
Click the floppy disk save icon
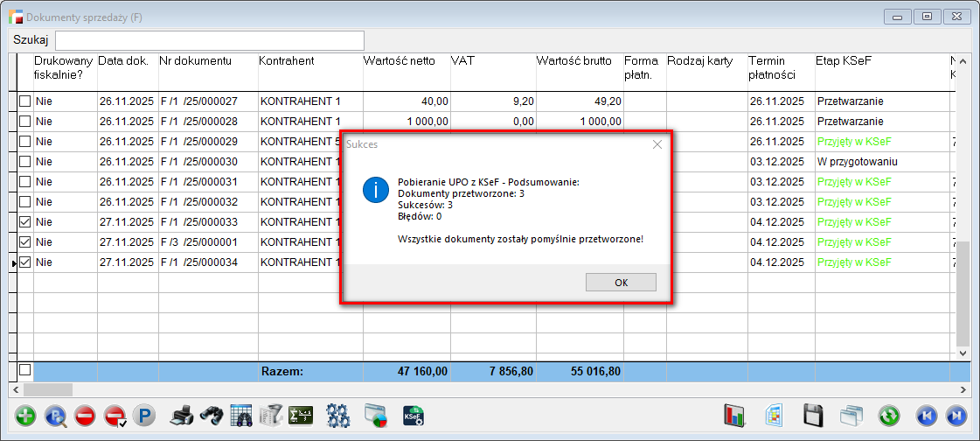pyautogui.click(x=814, y=416)
